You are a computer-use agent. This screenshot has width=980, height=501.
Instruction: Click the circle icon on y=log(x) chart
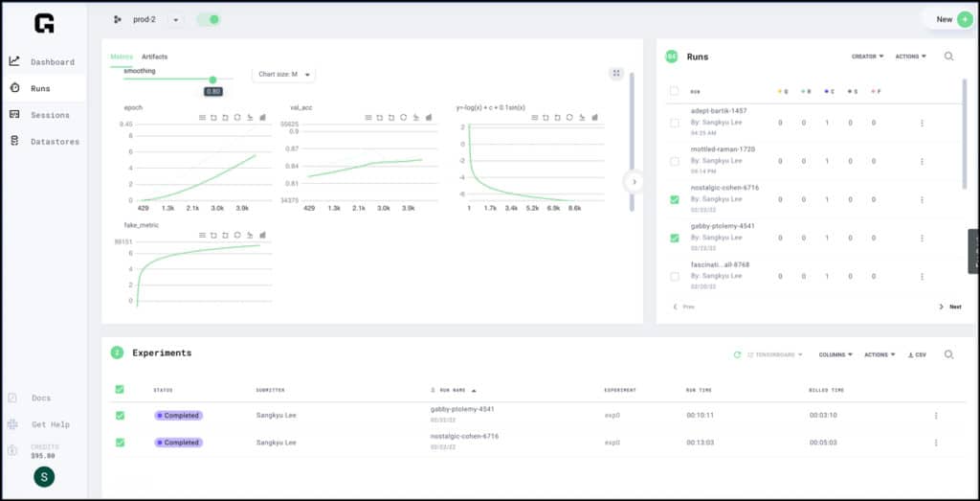(x=570, y=118)
